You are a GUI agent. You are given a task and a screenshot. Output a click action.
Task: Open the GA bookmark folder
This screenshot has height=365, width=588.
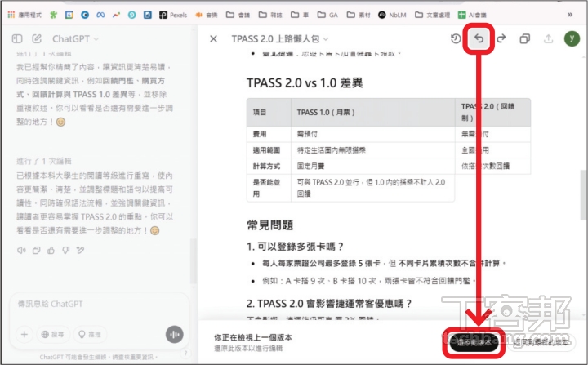point(327,15)
